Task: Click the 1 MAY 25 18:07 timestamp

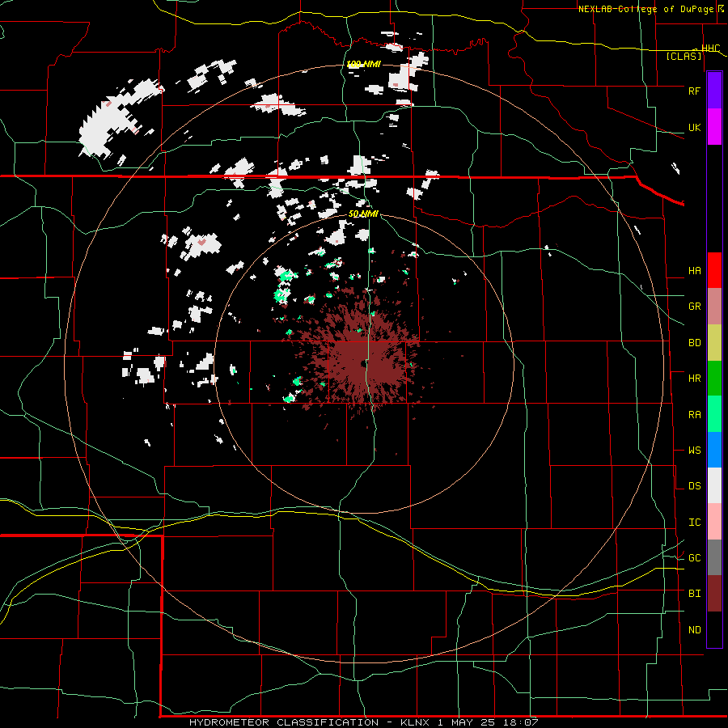Action: coord(488,722)
